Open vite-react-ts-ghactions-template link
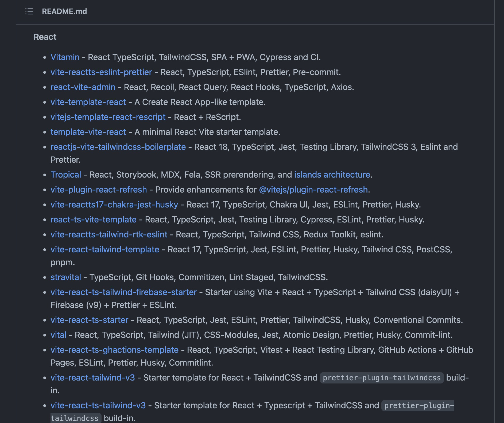504x423 pixels. click(x=115, y=350)
